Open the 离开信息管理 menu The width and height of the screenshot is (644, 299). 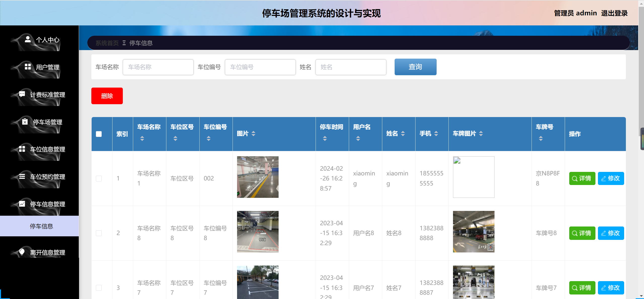(x=39, y=252)
